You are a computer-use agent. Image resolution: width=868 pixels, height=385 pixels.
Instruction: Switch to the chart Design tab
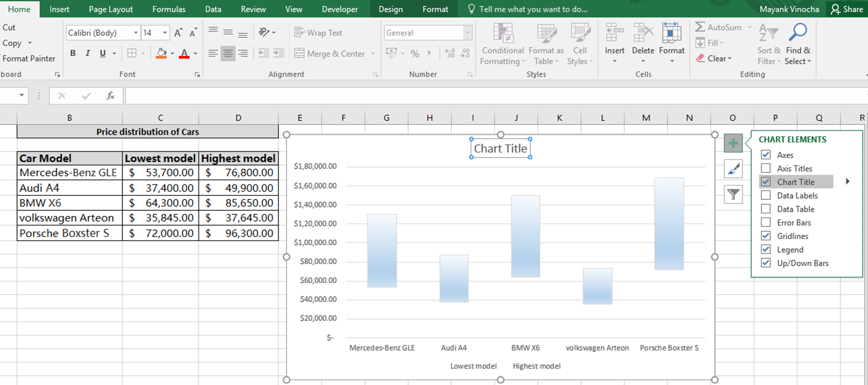pyautogui.click(x=390, y=9)
